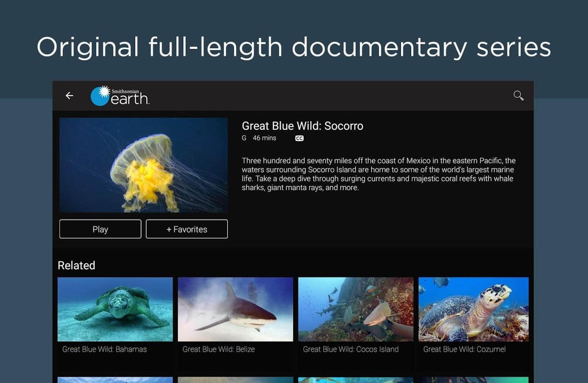Screen dimensions: 588x383
Task: Go back using the left arrow icon
Action: (69, 96)
